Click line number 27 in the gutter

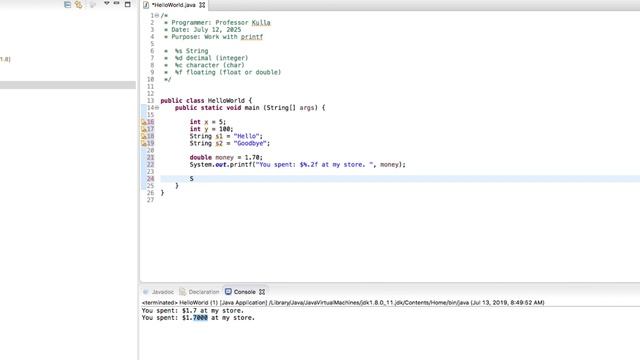tap(151, 200)
